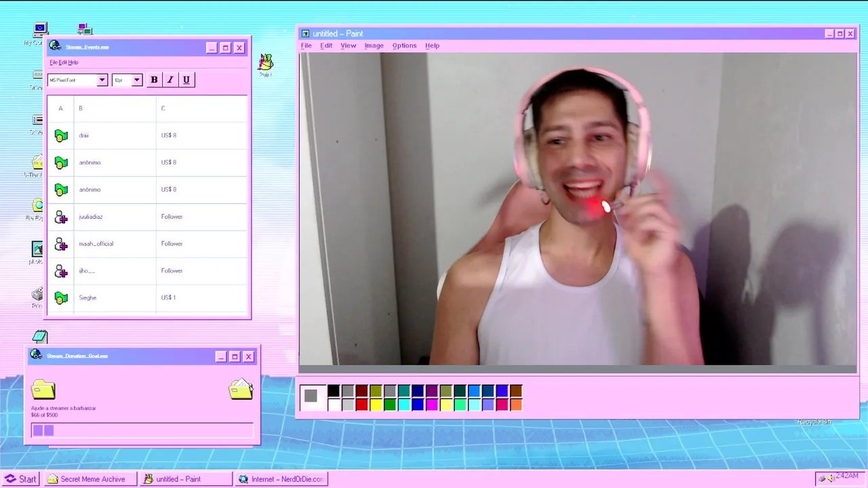
Task: Switch to Internet – NerdOrDie.com taskbar item
Action: tap(281, 479)
